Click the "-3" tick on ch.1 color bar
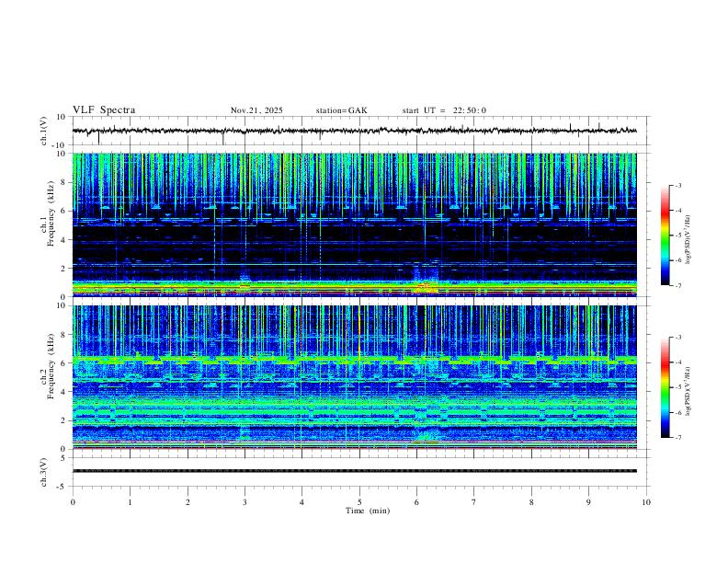This screenshot has height=563, width=728. click(x=677, y=186)
